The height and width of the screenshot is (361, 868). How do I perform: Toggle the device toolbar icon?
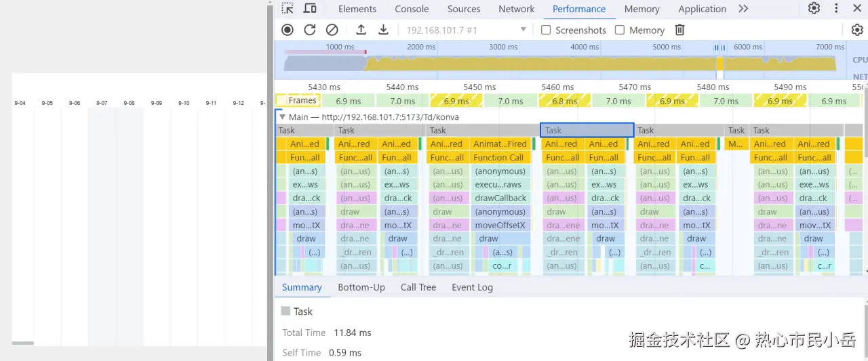click(x=310, y=9)
